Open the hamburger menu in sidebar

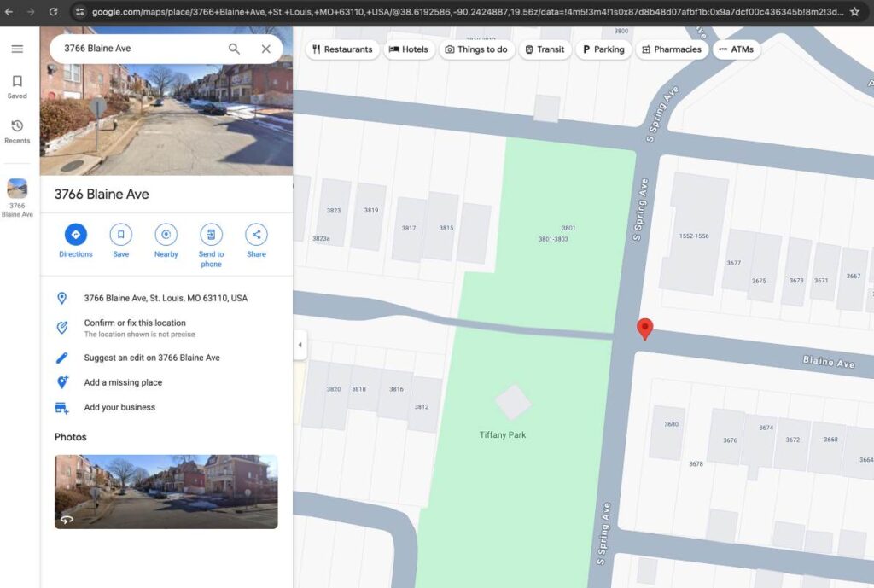click(17, 49)
